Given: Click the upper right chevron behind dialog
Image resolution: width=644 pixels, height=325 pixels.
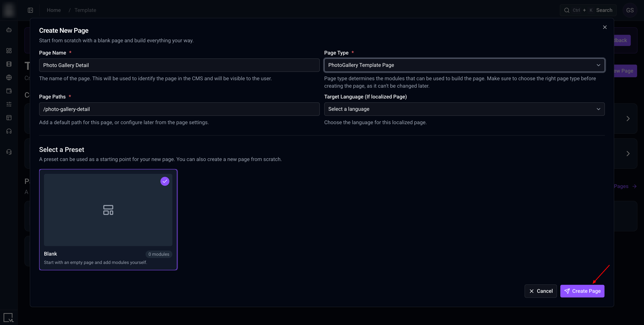Looking at the screenshot, I should (628, 119).
